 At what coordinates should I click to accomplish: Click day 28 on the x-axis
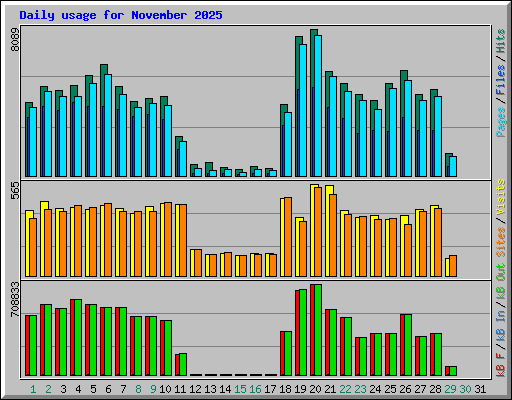point(435,389)
